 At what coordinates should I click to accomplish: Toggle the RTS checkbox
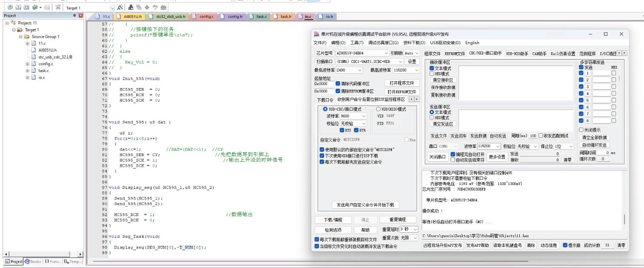(342, 130)
